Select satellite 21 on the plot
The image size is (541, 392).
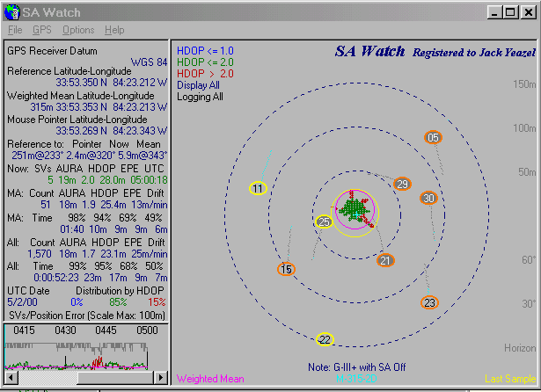click(x=385, y=260)
